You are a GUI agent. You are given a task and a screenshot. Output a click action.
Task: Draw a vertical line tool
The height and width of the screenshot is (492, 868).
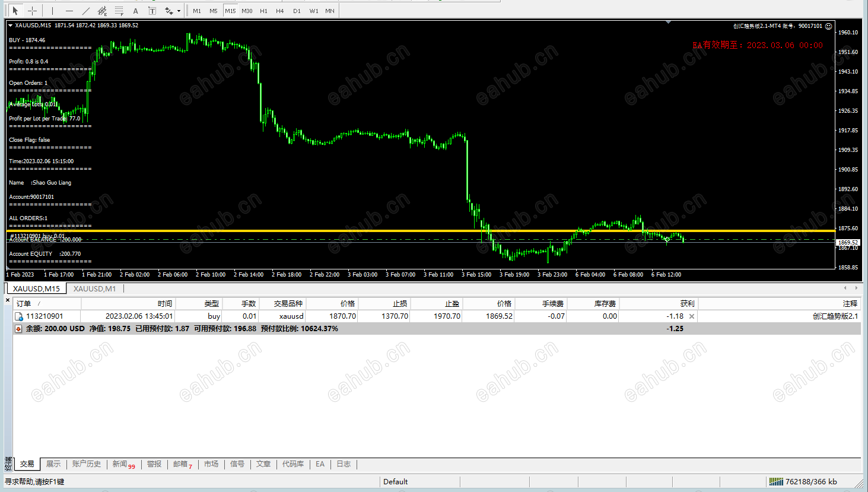53,11
